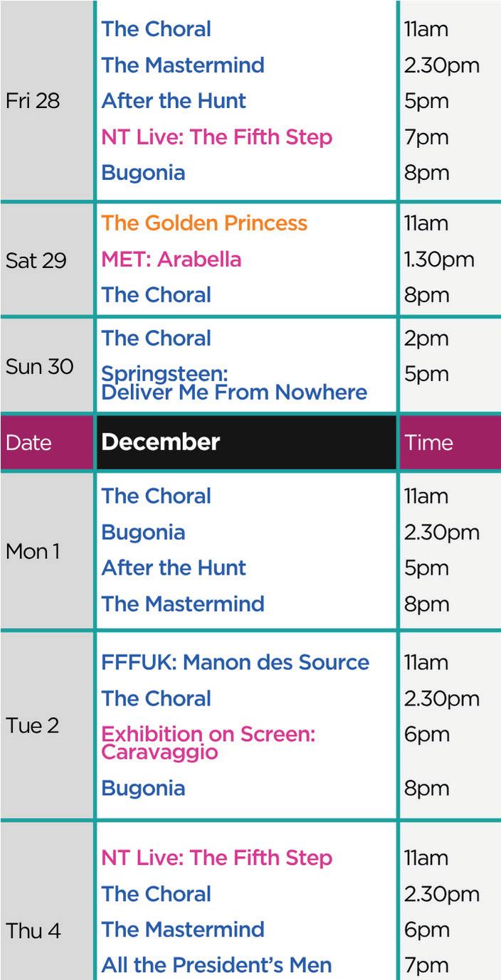Click Bugonia at 8pm on Tuesday 2
501x980 pixels.
[143, 788]
